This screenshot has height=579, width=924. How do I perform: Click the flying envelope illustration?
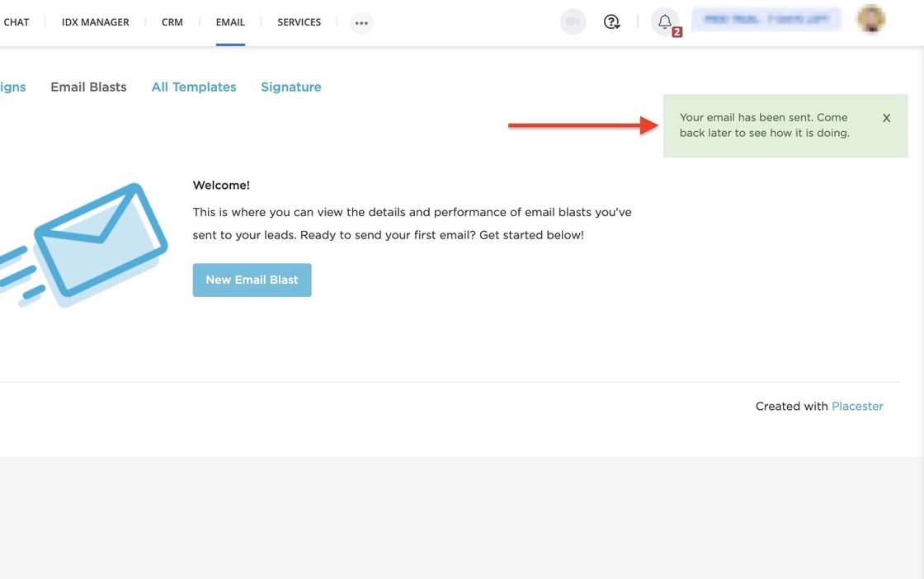[91, 245]
